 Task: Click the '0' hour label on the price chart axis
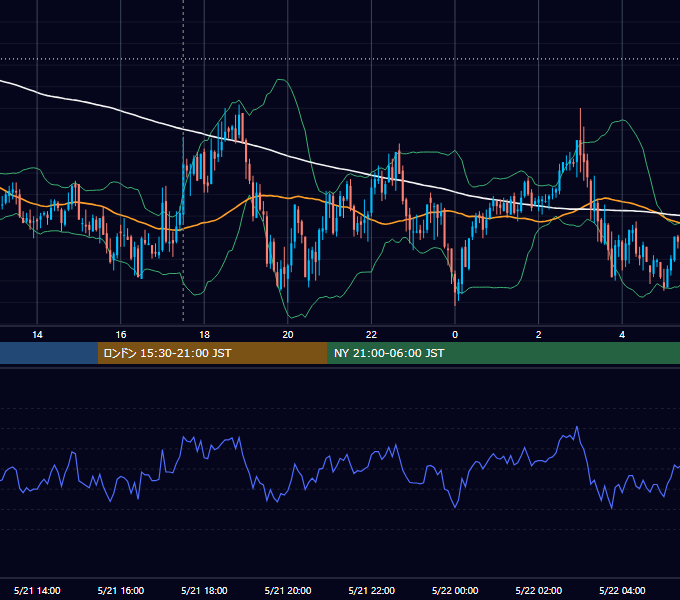point(455,335)
